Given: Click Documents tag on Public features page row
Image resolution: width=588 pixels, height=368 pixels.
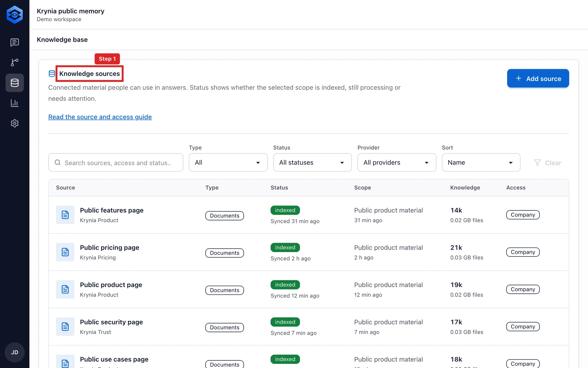Looking at the screenshot, I should tap(225, 216).
